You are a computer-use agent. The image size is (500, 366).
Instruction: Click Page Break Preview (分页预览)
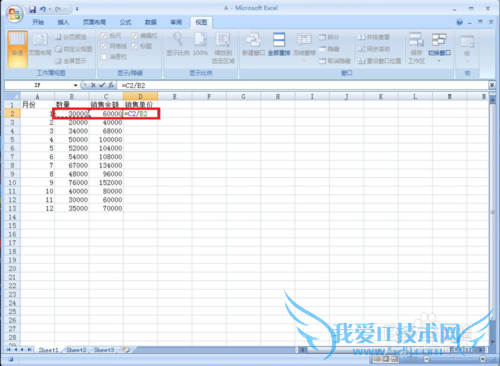point(71,37)
